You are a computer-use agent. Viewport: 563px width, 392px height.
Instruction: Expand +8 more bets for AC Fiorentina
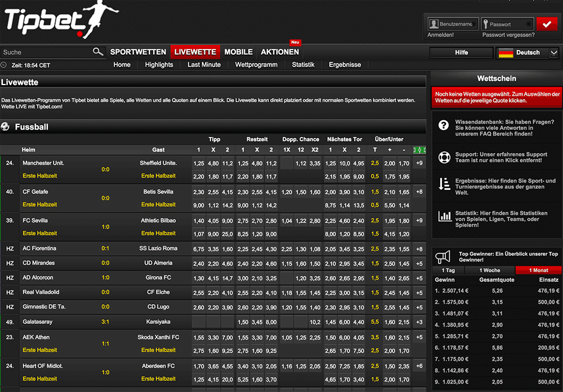pyautogui.click(x=419, y=249)
